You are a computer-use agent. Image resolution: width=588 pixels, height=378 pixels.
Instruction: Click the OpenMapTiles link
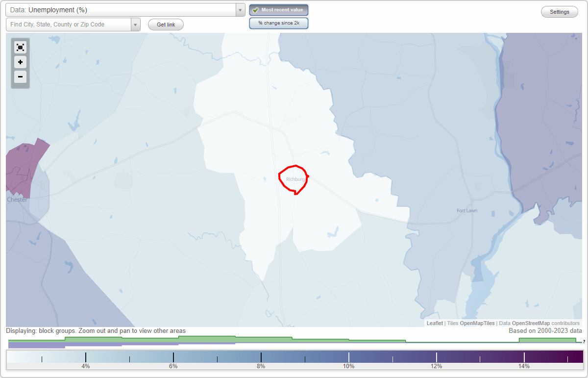(x=476, y=323)
